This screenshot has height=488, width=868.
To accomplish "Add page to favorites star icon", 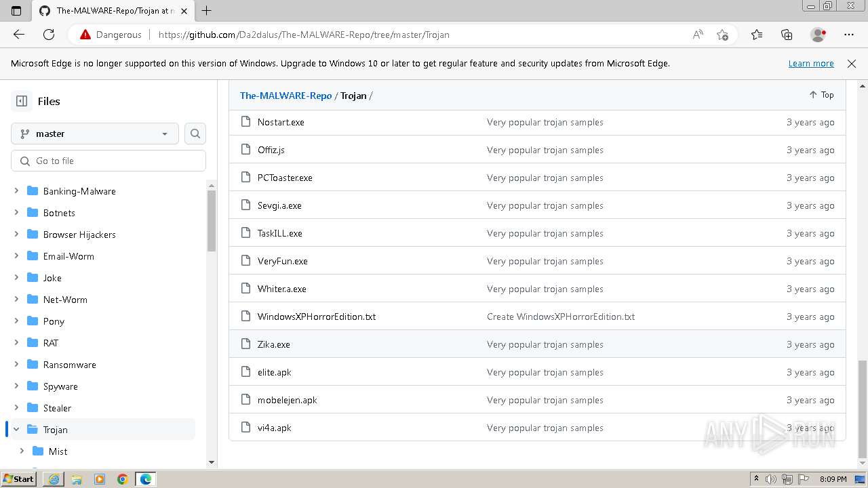I will click(723, 35).
